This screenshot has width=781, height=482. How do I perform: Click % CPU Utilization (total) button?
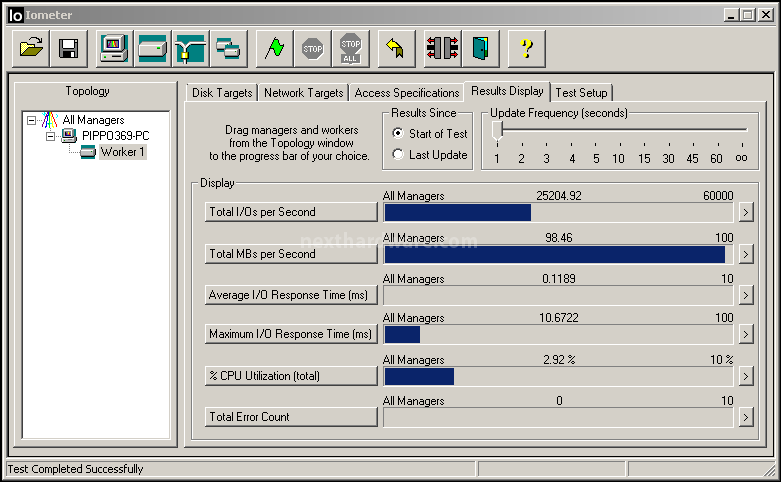point(291,375)
